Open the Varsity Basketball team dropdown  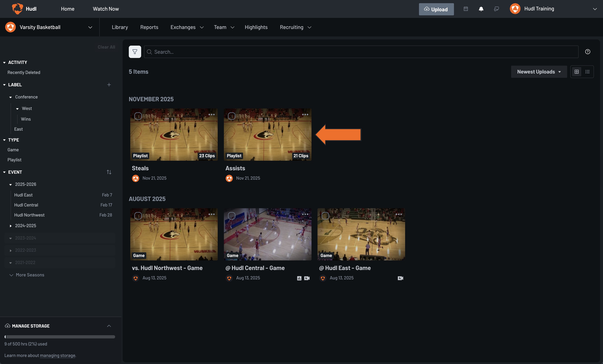point(90,27)
